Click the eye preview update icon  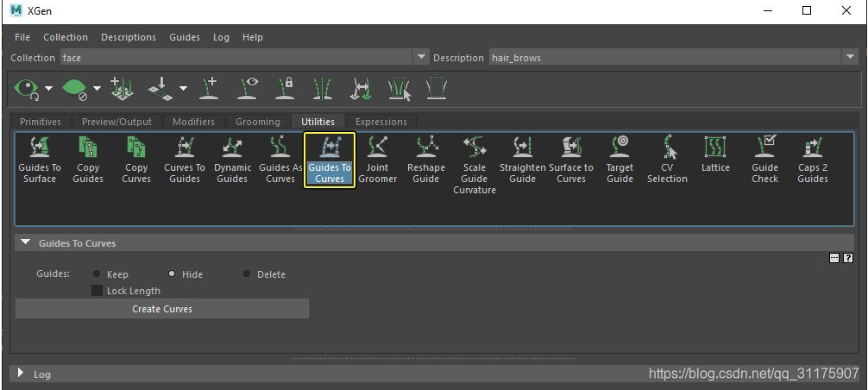coord(26,89)
